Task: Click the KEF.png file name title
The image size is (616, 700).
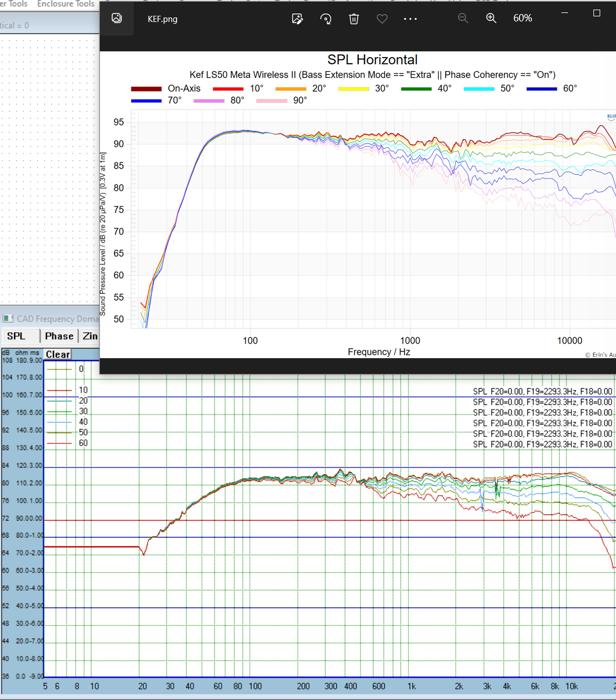Action: coord(162,19)
